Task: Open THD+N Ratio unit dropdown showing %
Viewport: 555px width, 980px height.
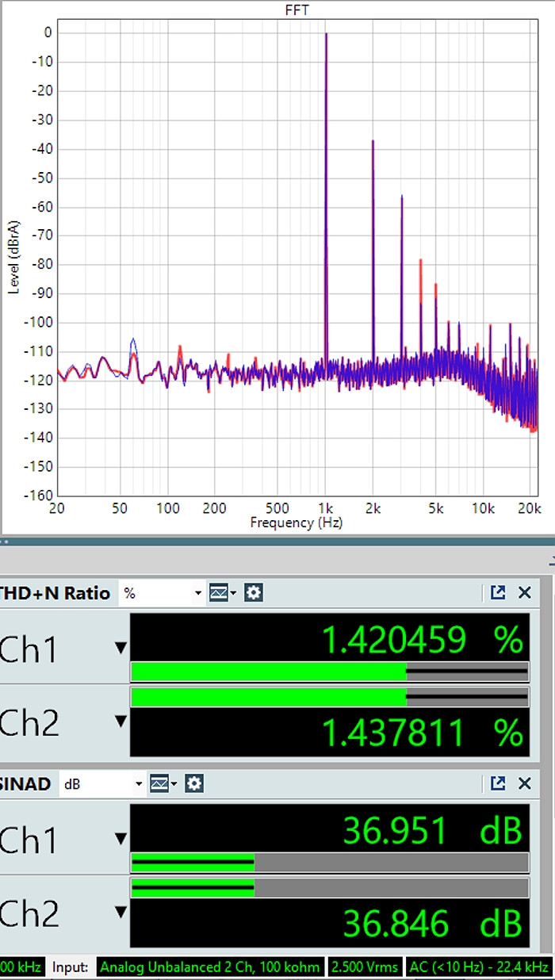Action: 162,593
